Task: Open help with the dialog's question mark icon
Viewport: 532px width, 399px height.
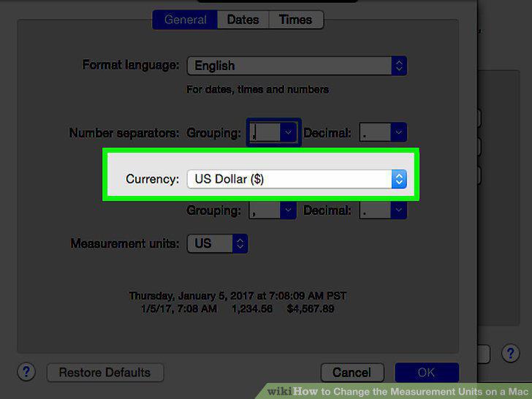Action: pos(26,372)
